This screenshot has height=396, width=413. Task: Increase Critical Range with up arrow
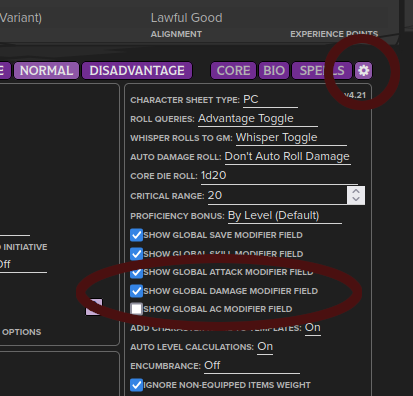pos(356,191)
